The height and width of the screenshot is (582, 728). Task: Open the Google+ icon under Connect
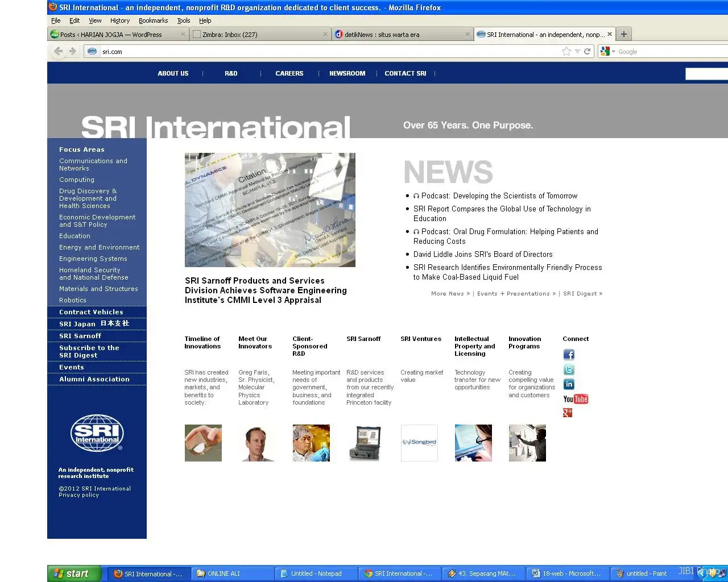[568, 413]
